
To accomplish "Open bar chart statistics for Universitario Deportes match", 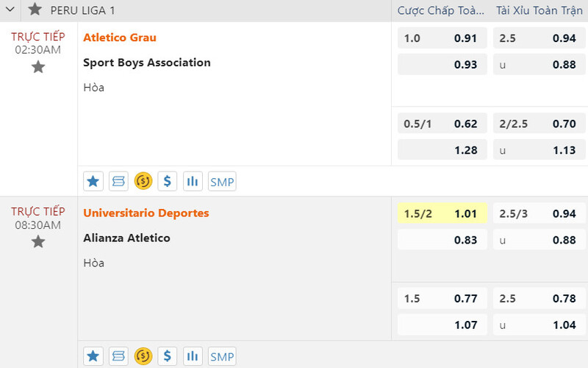I will pyautogui.click(x=193, y=356).
